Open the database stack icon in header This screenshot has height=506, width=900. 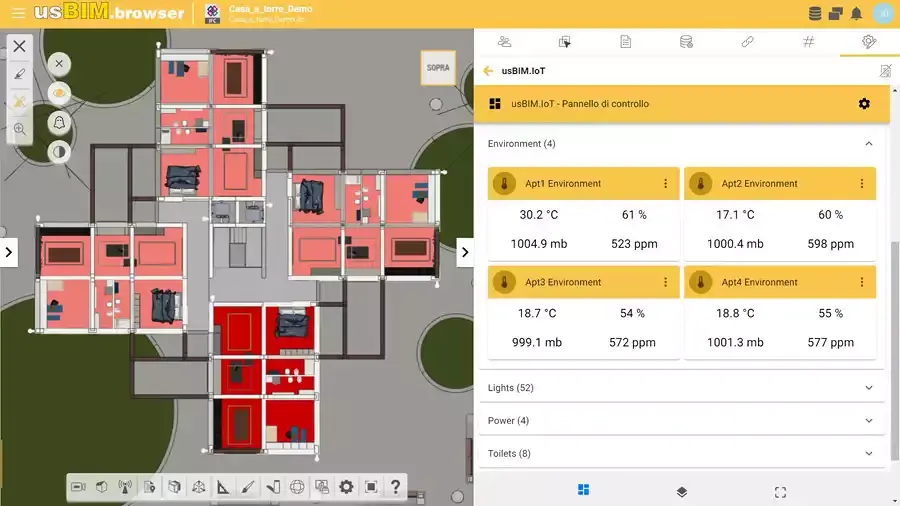pos(814,13)
